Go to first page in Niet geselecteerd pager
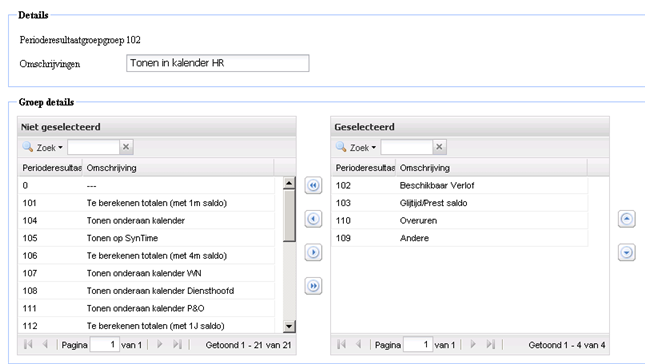Viewport: 645px width, 364px height. (x=28, y=344)
